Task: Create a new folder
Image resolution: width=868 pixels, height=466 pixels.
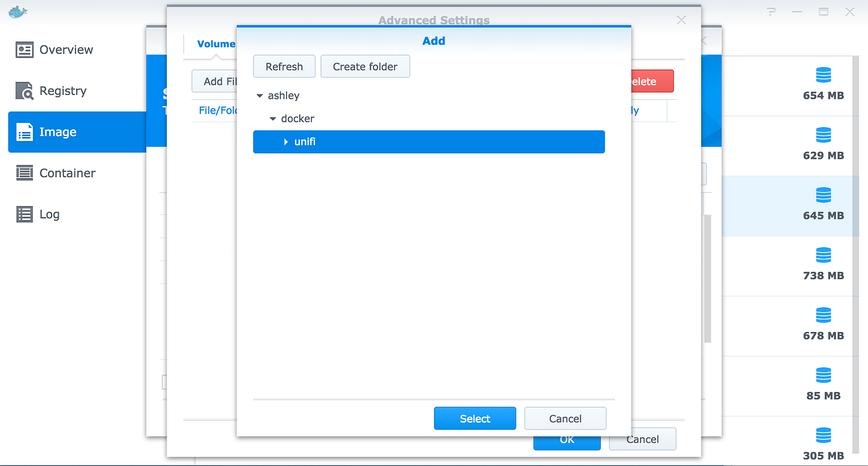Action: (x=365, y=66)
